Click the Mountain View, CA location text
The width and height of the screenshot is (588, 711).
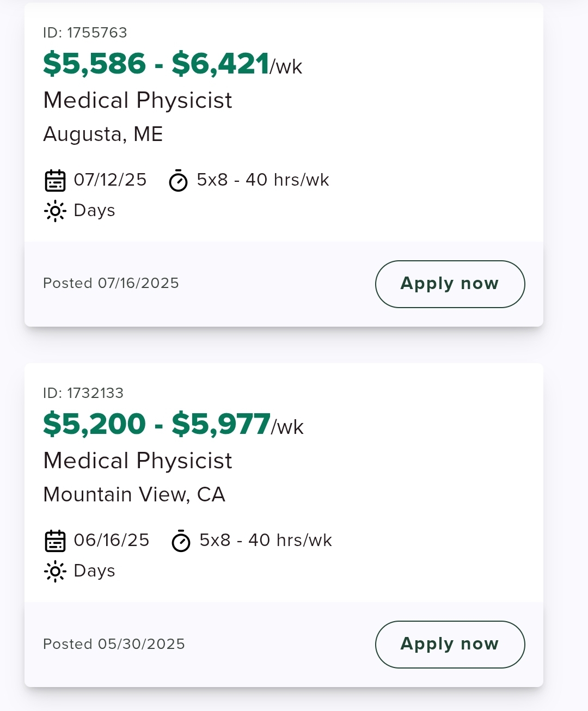(x=134, y=494)
